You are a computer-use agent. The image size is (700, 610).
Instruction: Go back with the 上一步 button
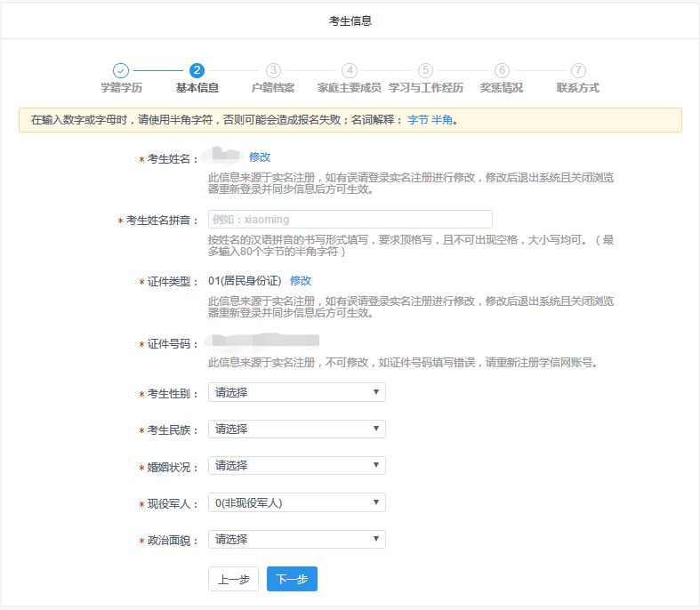coord(234,579)
